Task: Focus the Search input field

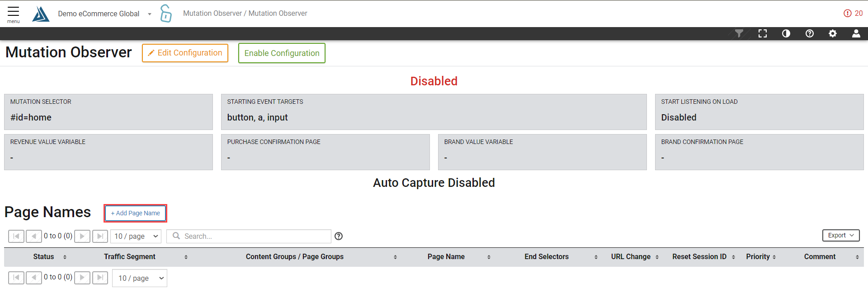Action: pyautogui.click(x=249, y=236)
